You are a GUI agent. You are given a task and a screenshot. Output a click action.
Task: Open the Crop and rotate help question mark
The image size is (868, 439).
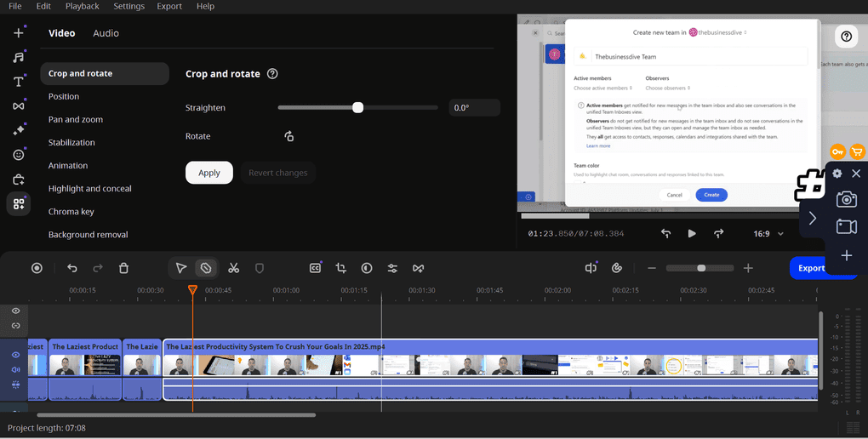pos(272,74)
